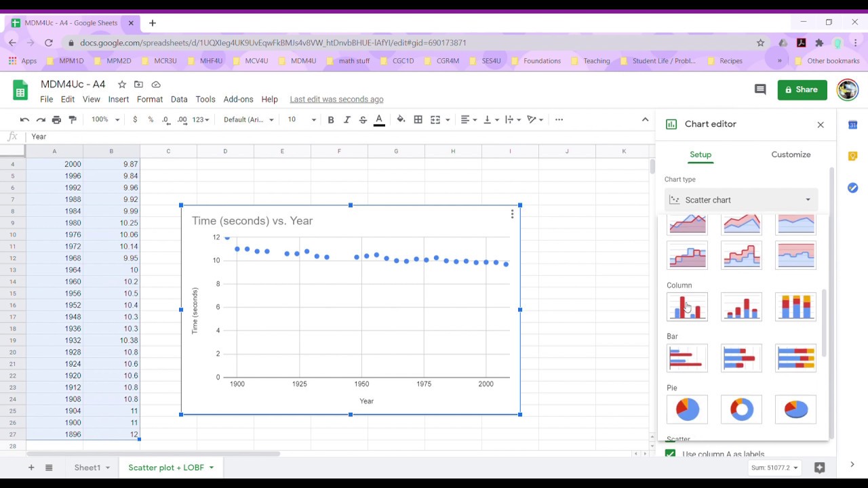The width and height of the screenshot is (868, 488).
Task: Open zoom level dropdown
Action: tap(105, 119)
